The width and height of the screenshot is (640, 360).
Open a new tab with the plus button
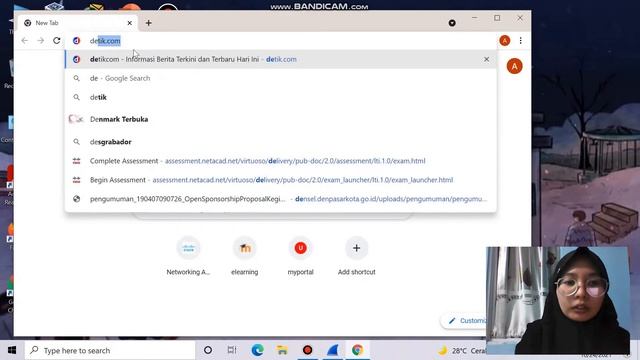pos(149,23)
